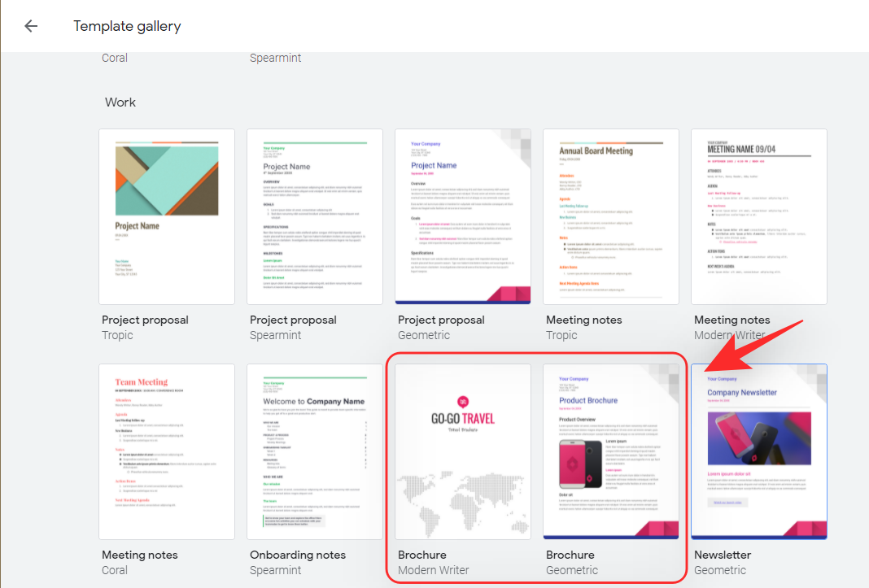The image size is (869, 588).
Task: Choose the Meeting notes Tropic template thumbnail
Action: coord(611,216)
